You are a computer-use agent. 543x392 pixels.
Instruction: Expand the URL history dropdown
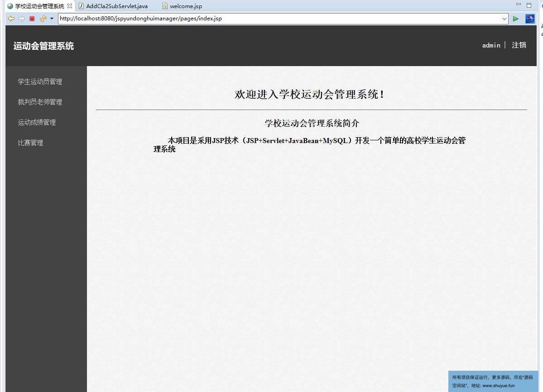(x=504, y=19)
